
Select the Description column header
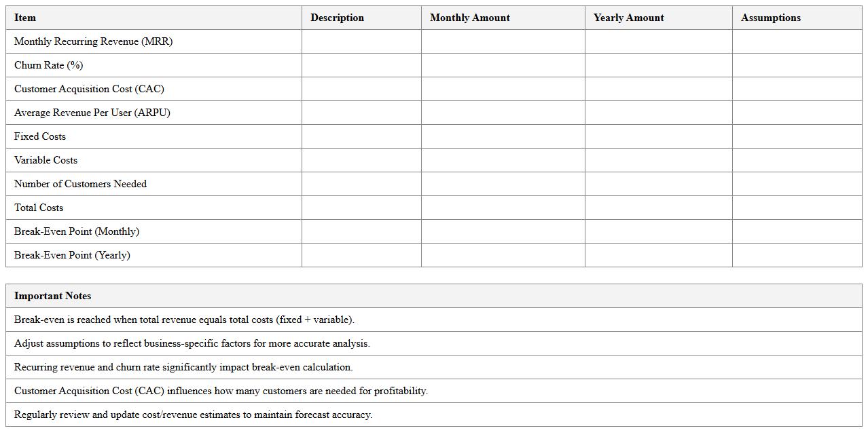(x=337, y=18)
